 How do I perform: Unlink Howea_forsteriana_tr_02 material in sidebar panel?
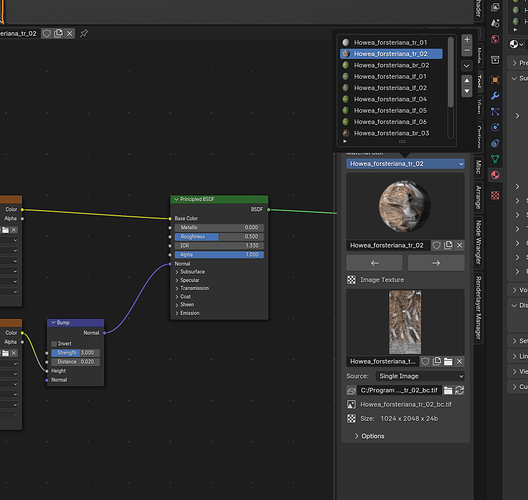(459, 245)
